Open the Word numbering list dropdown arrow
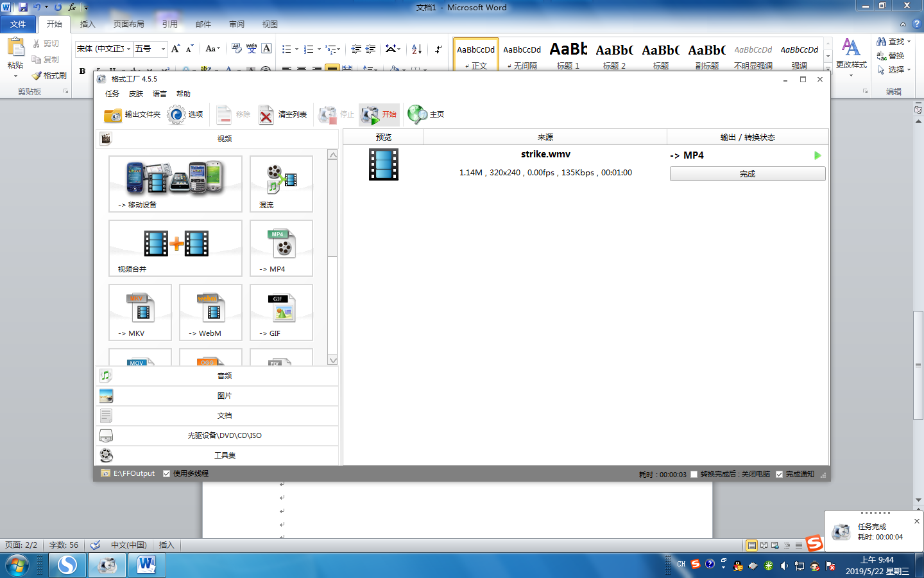Screen dimensions: 924x578 tap(319, 49)
